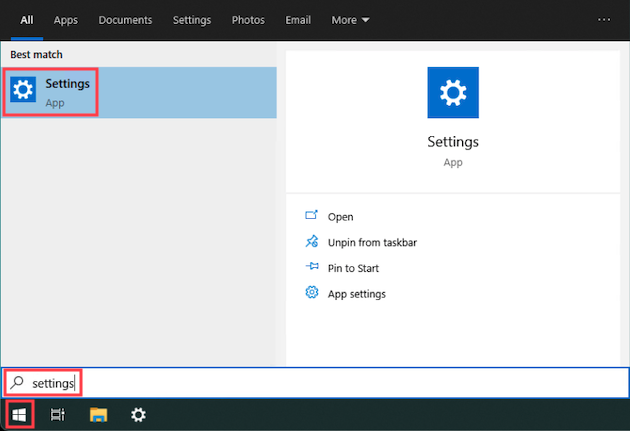Click Open to launch Settings app
The width and height of the screenshot is (630, 431).
340,217
